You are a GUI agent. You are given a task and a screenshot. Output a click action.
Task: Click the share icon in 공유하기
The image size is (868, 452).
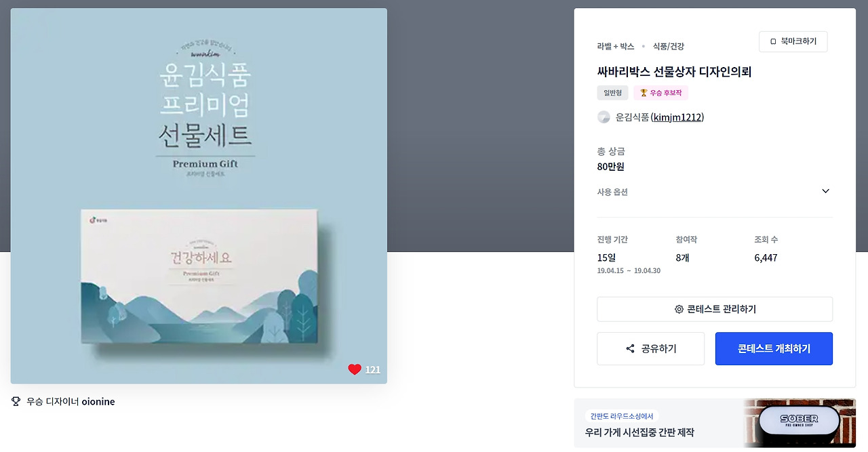pyautogui.click(x=630, y=349)
